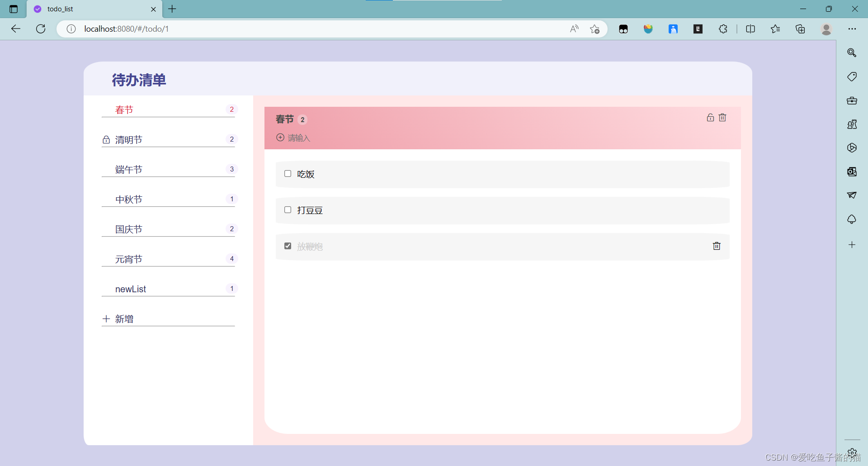Image resolution: width=868 pixels, height=466 pixels.
Task: Click the 待办清单 page title
Action: tap(139, 80)
